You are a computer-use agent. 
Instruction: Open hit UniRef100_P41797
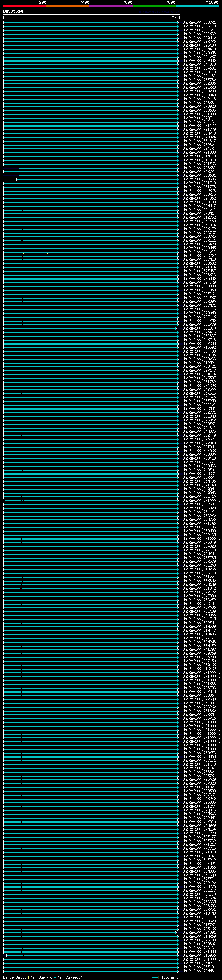199,650
